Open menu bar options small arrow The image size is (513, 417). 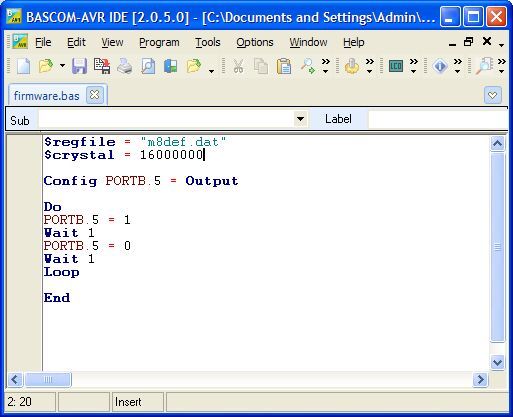click(x=502, y=45)
